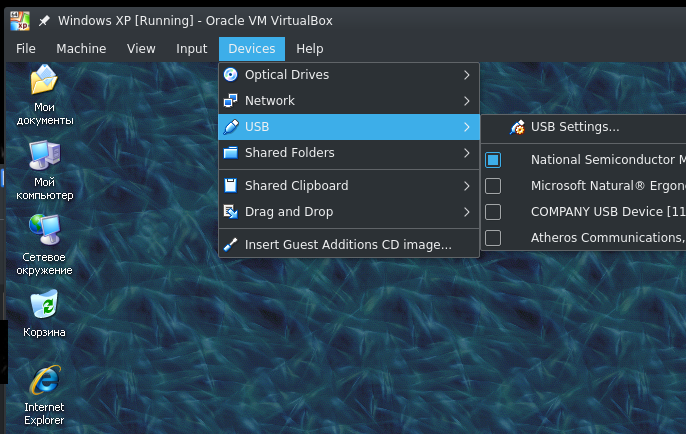
Task: Click the USB plug icon in menu
Action: (x=231, y=127)
